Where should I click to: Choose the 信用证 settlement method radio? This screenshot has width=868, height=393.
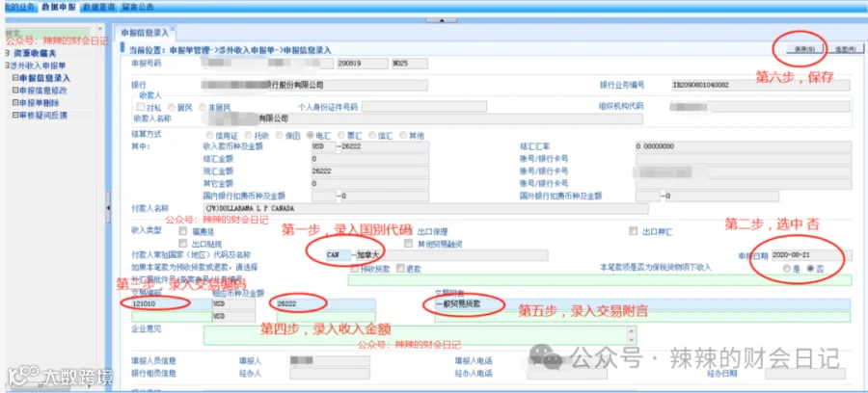(209, 135)
